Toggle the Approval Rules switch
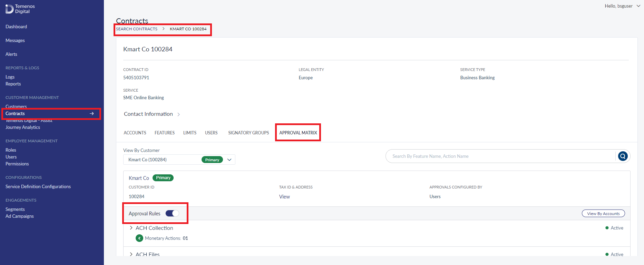644x265 pixels. (172, 213)
